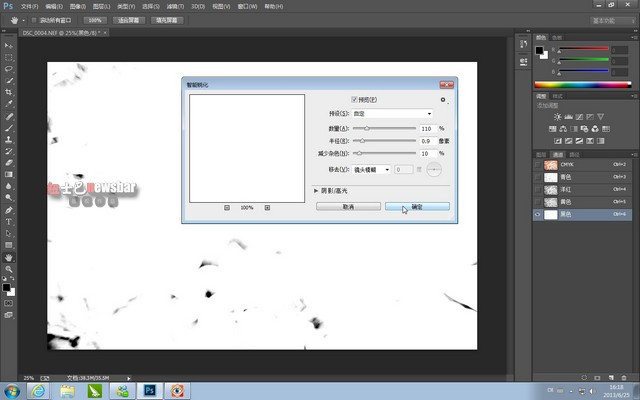Click the 半径 (Radius) value field
The image size is (640, 400).
(428, 141)
